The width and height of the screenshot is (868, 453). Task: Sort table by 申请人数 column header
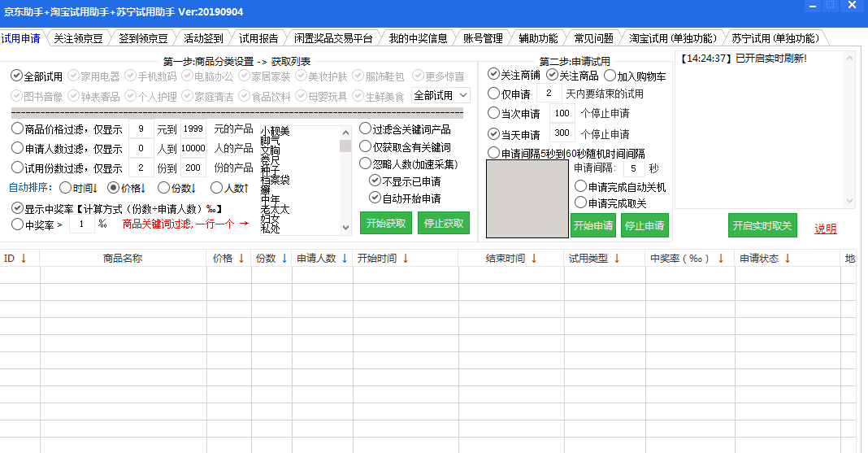tap(322, 258)
